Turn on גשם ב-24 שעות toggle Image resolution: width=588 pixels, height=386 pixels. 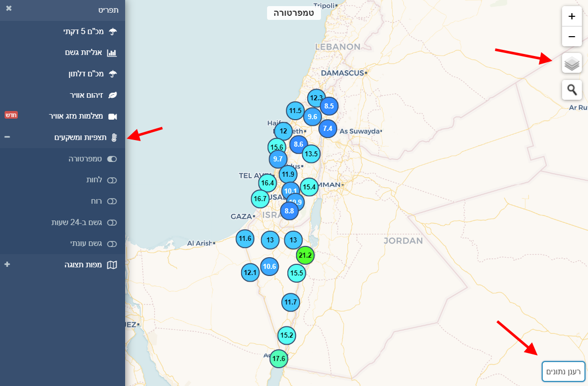click(x=112, y=223)
